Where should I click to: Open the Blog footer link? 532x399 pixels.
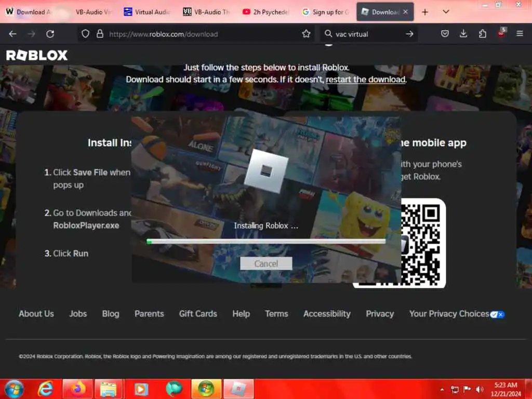111,314
